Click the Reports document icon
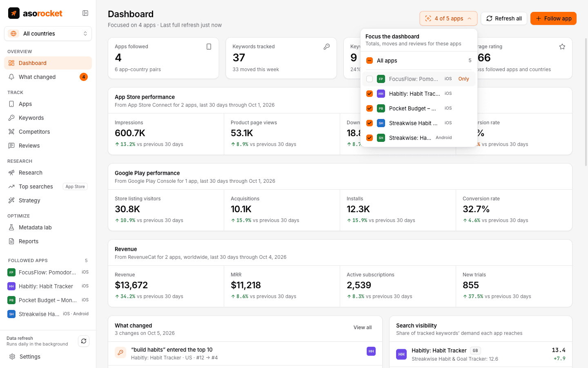Viewport: 588px width, 368px height. 11,241
